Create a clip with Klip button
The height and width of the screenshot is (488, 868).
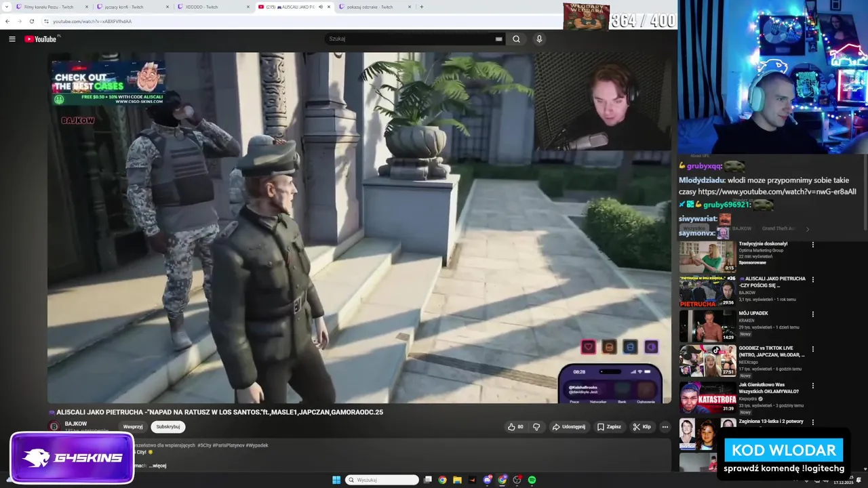[642, 427]
